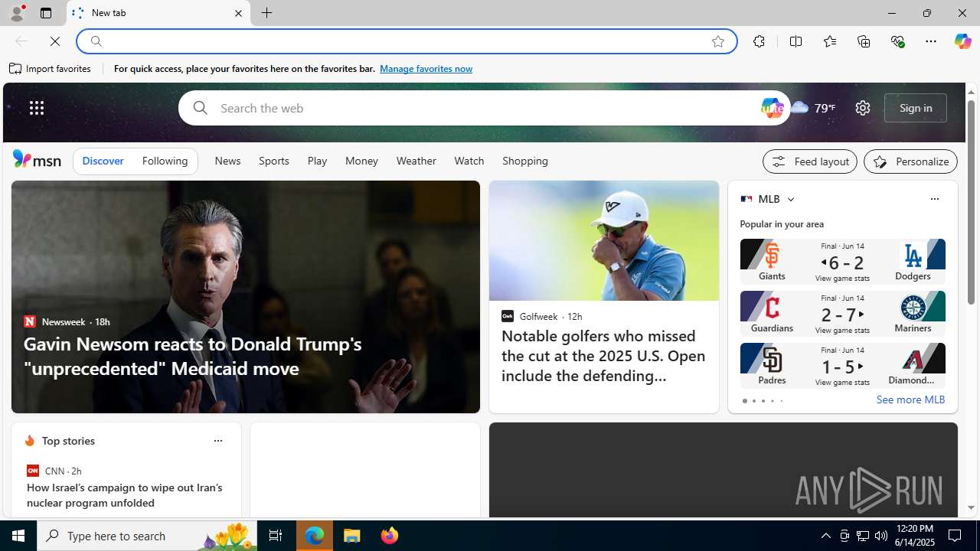980x551 pixels.
Task: Select the fourth MLB carousel dot
Action: pos(772,401)
